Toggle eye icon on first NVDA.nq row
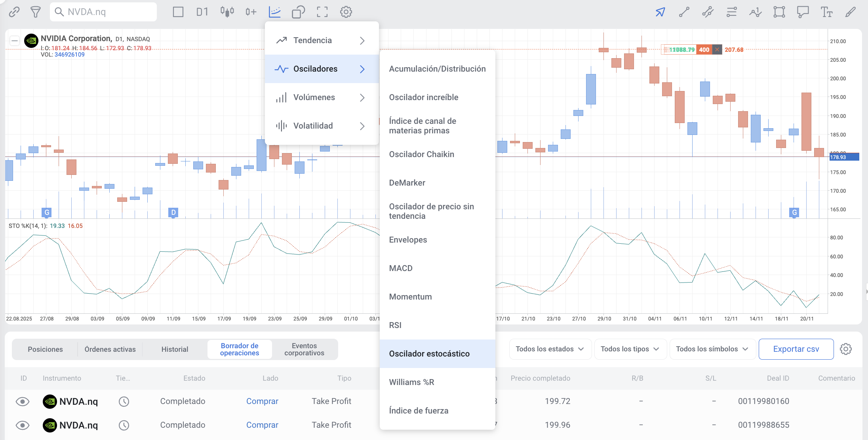Image resolution: width=868 pixels, height=440 pixels. pyautogui.click(x=23, y=402)
